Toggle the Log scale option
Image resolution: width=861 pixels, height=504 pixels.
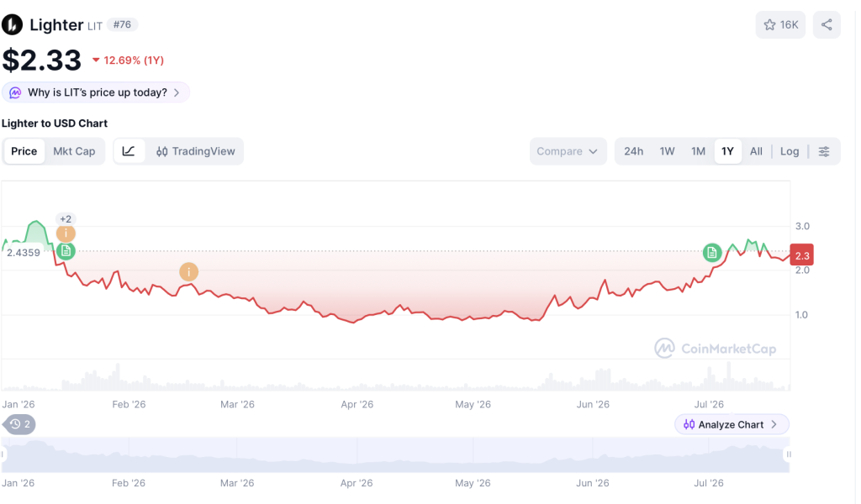click(789, 151)
